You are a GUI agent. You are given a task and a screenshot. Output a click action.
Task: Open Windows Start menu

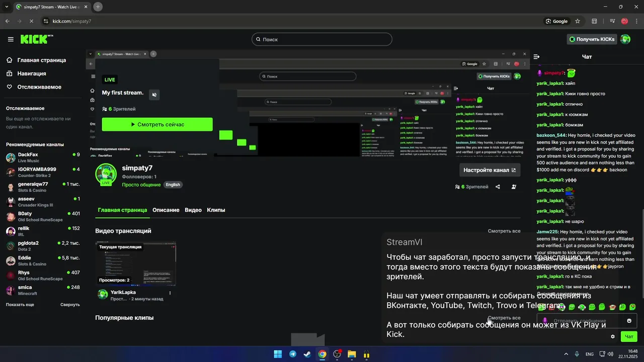click(x=278, y=354)
